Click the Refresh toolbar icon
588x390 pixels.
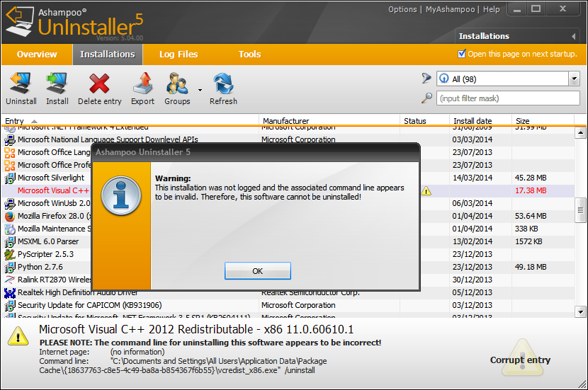coord(223,84)
